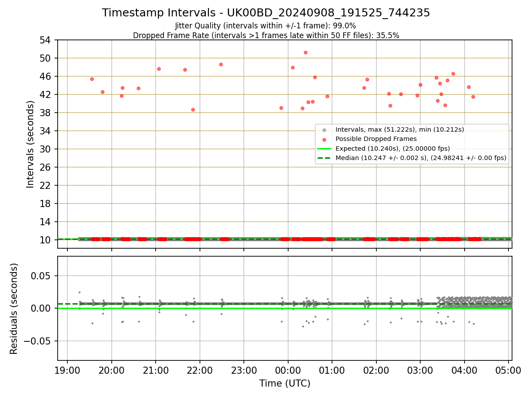The width and height of the screenshot is (532, 399).
Task: Click the 05:00 time tick label
Action: (509, 371)
